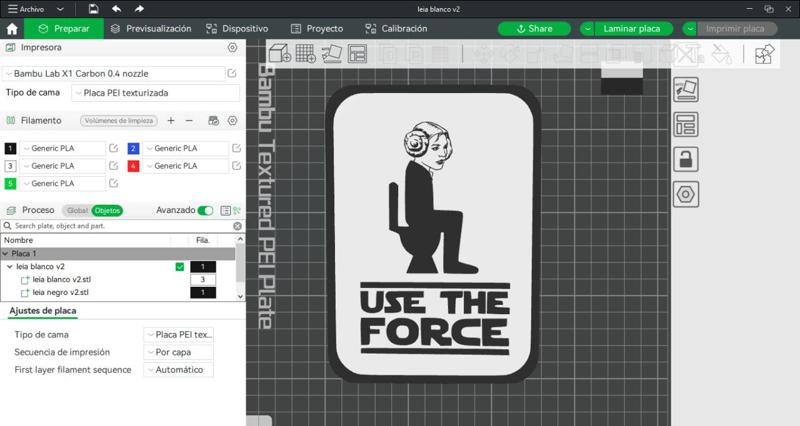Undo the last action
Viewport: 800px width, 426px height.
[x=116, y=9]
